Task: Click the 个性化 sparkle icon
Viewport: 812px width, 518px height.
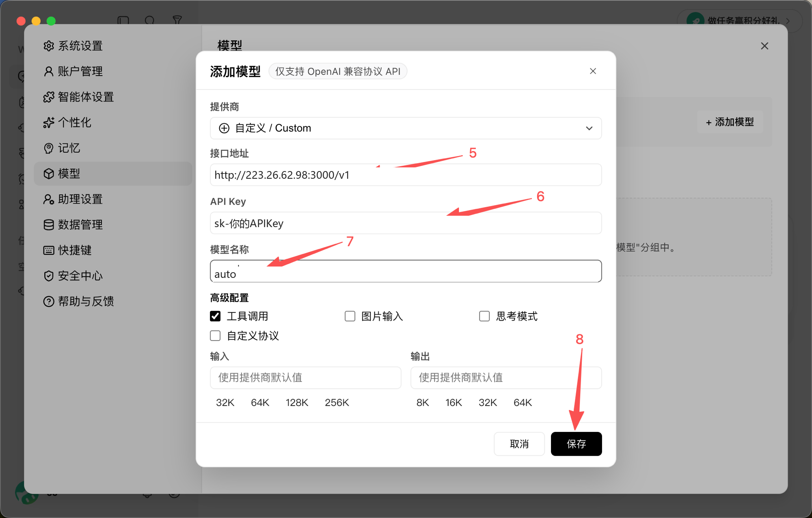Action: pyautogui.click(x=49, y=123)
